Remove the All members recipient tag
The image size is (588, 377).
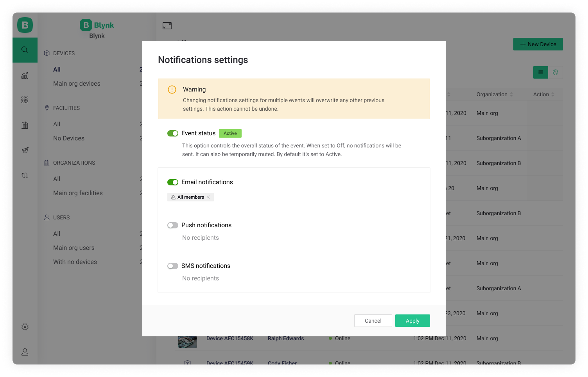tap(208, 197)
